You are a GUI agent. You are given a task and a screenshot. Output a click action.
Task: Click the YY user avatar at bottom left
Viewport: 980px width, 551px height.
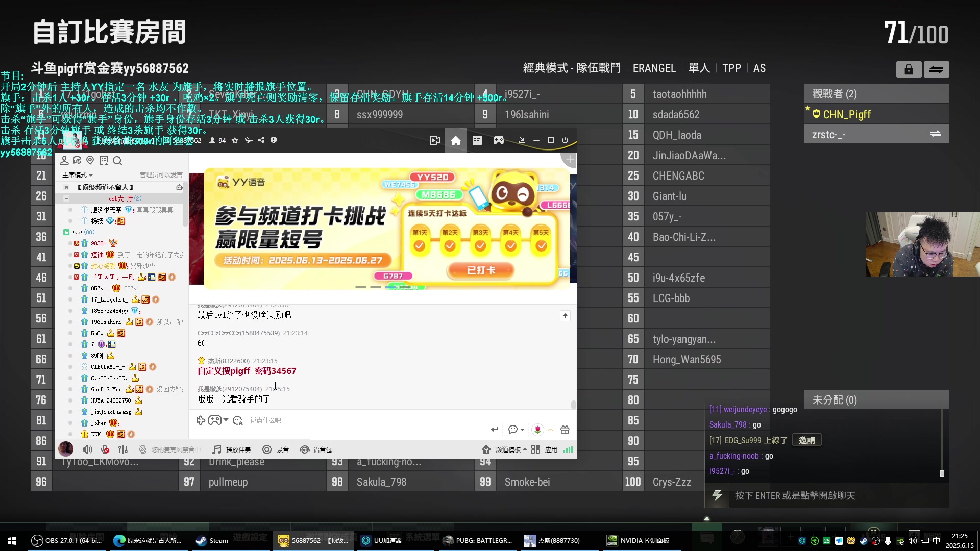pyautogui.click(x=66, y=449)
